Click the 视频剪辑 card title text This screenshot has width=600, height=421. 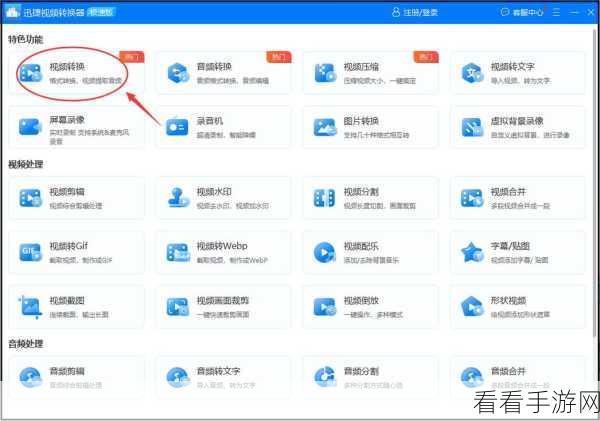coord(67,192)
